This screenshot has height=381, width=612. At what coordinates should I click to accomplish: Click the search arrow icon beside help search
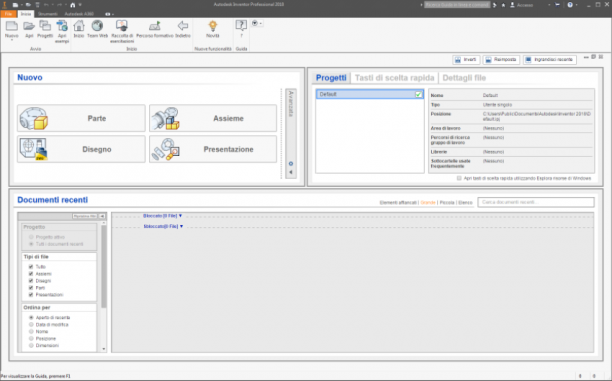click(x=495, y=5)
